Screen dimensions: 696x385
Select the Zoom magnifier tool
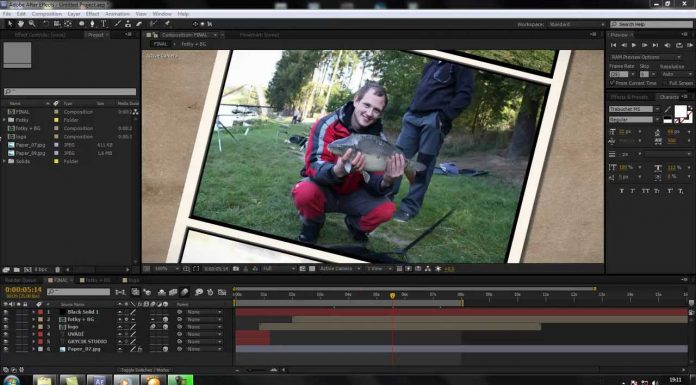pyautogui.click(x=32, y=24)
